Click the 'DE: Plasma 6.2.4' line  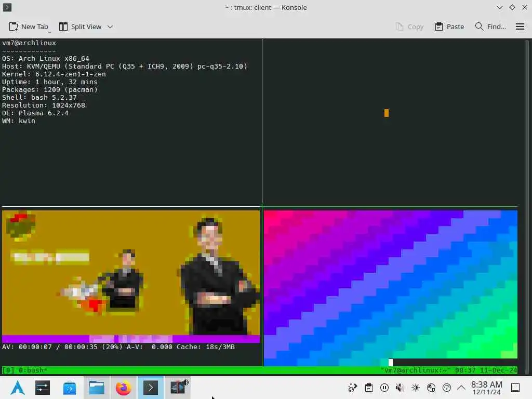(35, 113)
